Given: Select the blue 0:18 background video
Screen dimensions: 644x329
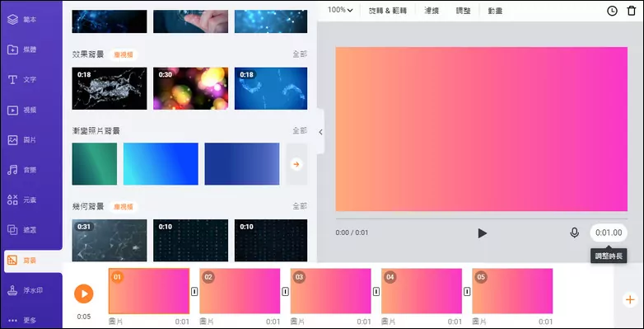Looking at the screenshot, I should coord(271,88).
